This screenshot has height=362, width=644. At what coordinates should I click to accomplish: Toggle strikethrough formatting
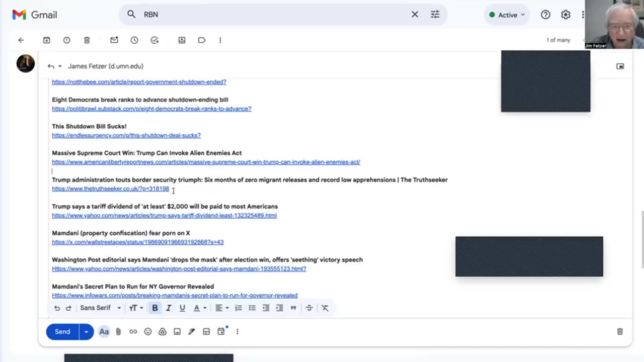[309, 308]
